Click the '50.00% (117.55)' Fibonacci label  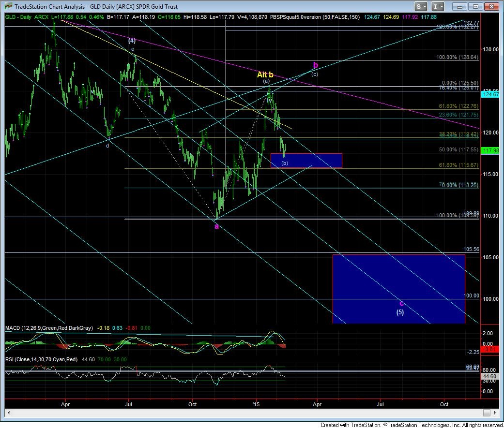coord(458,149)
